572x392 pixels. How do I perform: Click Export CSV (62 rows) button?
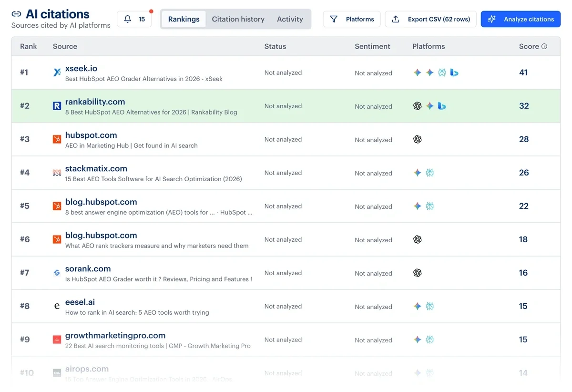pos(431,19)
